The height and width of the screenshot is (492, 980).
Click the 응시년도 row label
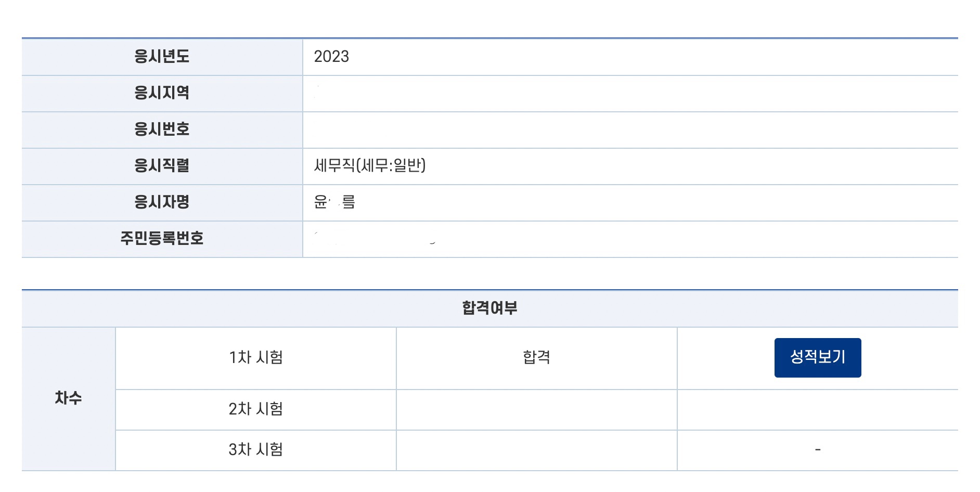tap(162, 56)
